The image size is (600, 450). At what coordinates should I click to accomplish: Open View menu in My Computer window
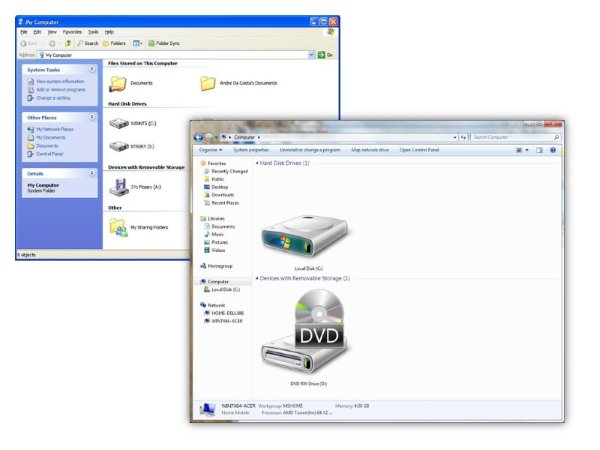click(52, 32)
